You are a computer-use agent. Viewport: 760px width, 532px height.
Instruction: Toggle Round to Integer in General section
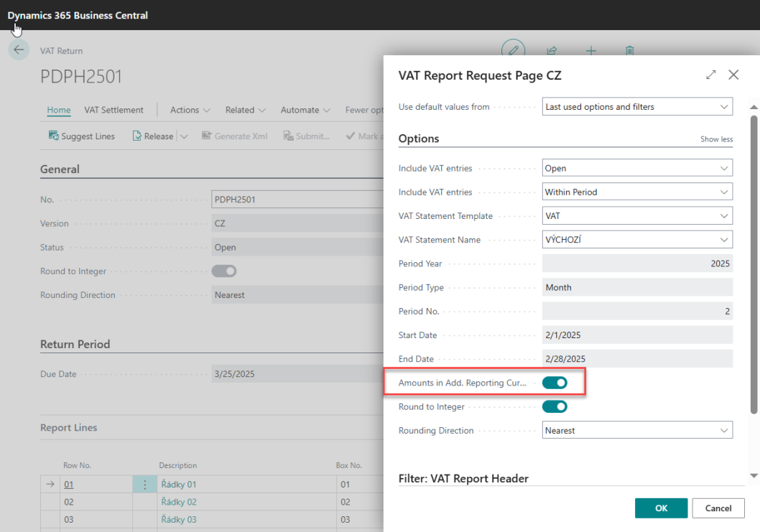pos(223,271)
